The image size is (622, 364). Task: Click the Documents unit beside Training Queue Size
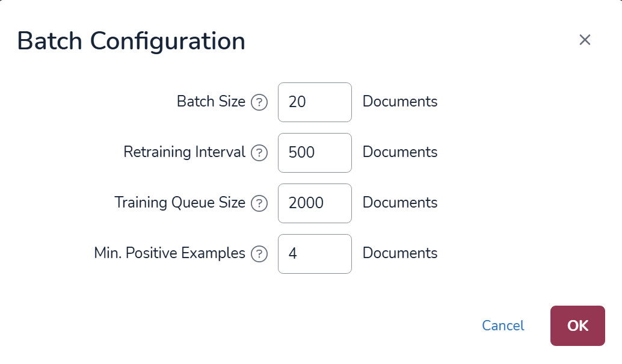(x=400, y=203)
